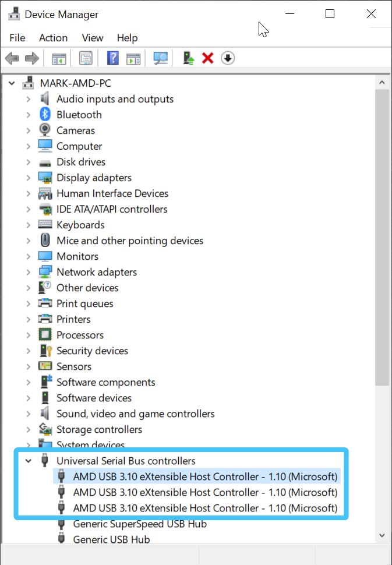Open Properties from the toolbar
The width and height of the screenshot is (392, 565).
[86, 58]
